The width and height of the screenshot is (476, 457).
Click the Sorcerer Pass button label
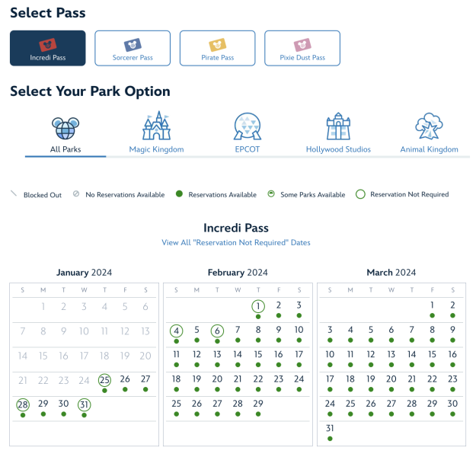(x=133, y=58)
